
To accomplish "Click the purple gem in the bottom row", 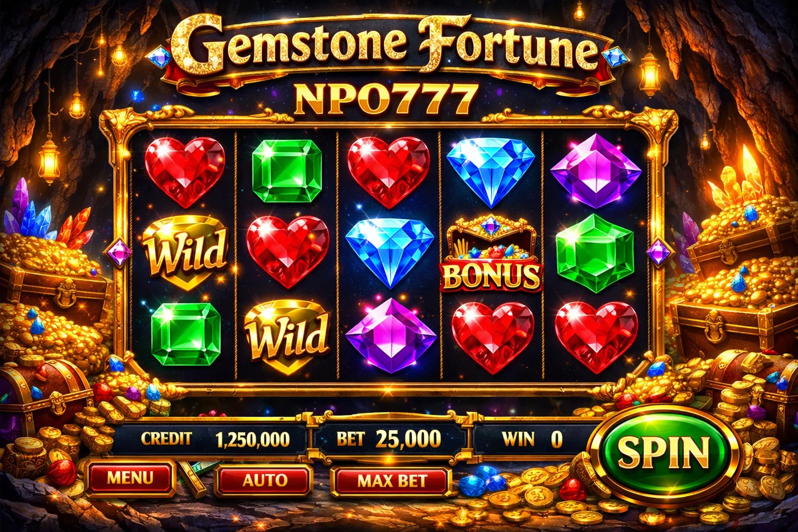I will (x=390, y=336).
